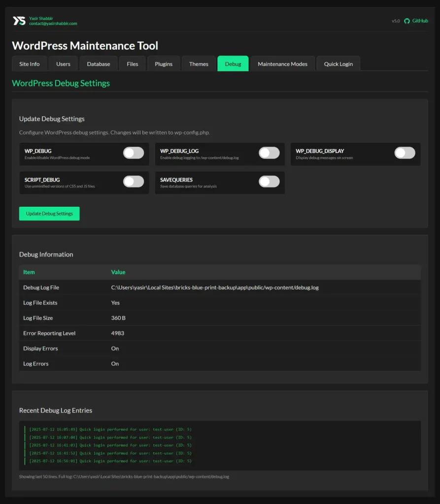
Task: Click the WordPress Maintenance Tool title
Action: pos(85,46)
